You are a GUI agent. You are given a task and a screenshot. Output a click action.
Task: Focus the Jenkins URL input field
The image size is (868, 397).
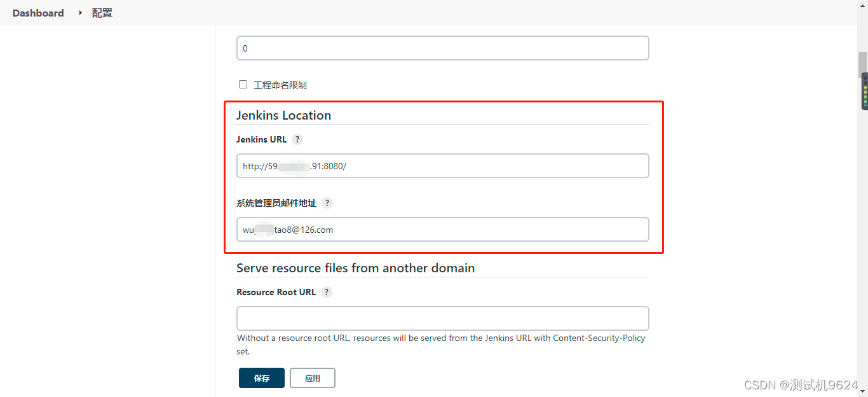coord(443,165)
